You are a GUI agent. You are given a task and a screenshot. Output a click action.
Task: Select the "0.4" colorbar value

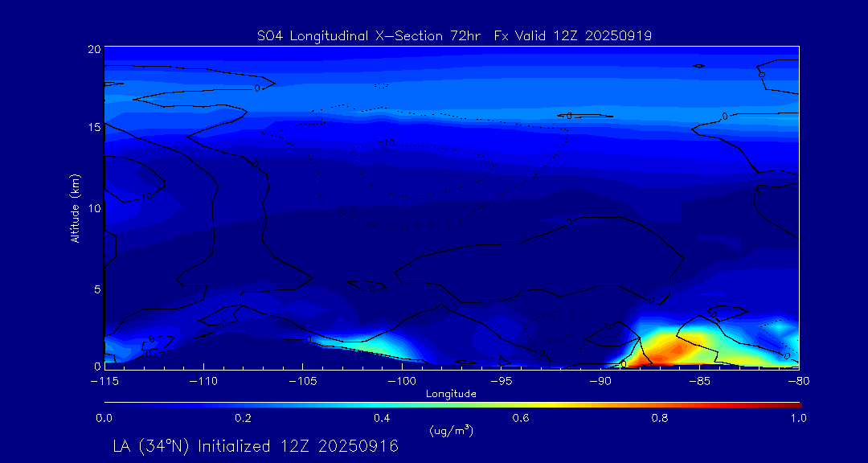click(x=383, y=418)
